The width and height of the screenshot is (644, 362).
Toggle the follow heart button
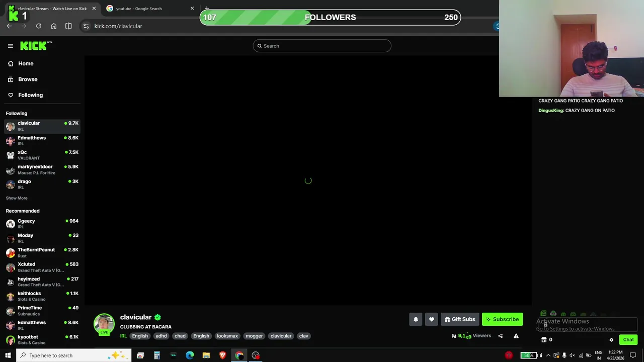pyautogui.click(x=431, y=319)
